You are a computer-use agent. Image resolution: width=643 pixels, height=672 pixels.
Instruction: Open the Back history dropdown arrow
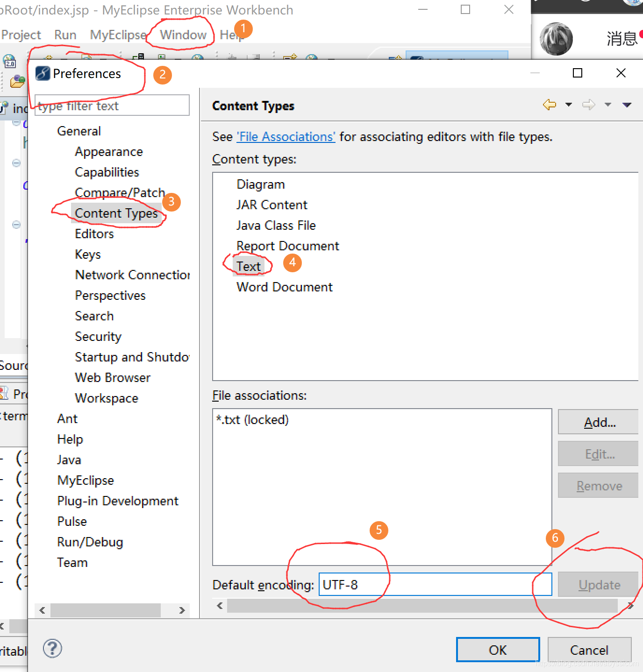[x=569, y=105]
